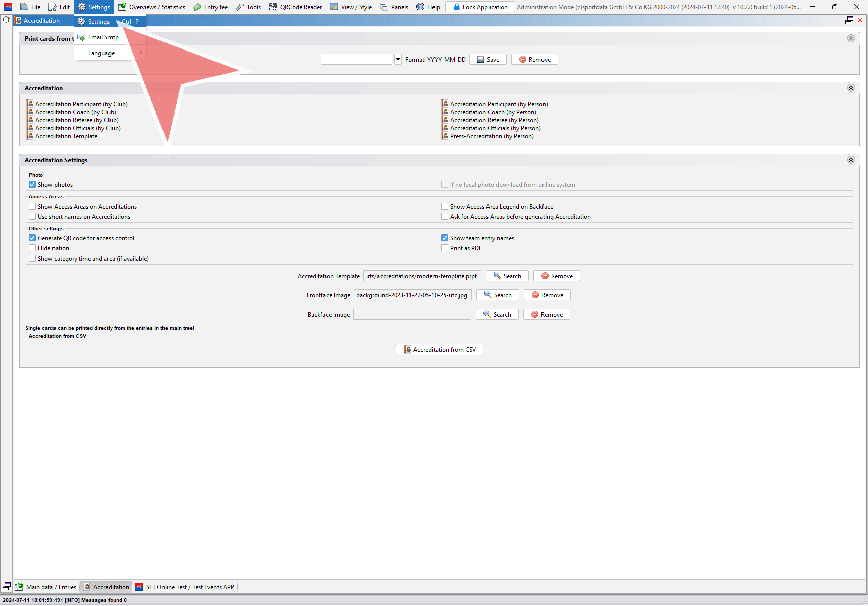
Task: Switch to the Main data / Entries tab
Action: [46, 587]
